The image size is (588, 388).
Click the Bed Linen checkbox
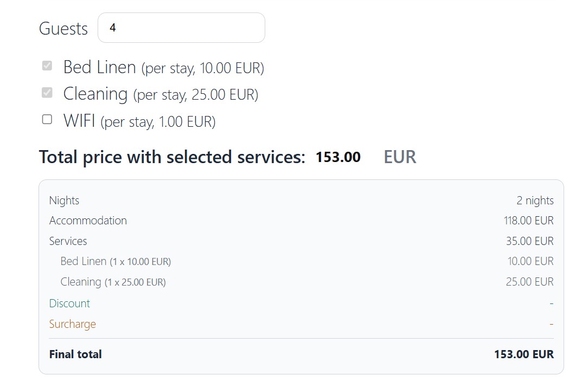coord(47,66)
